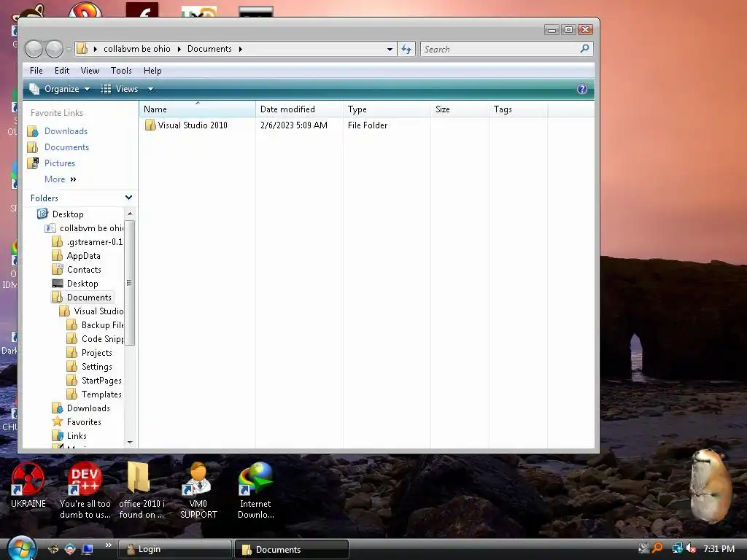
Task: Select Templates folder in tree
Action: point(101,394)
